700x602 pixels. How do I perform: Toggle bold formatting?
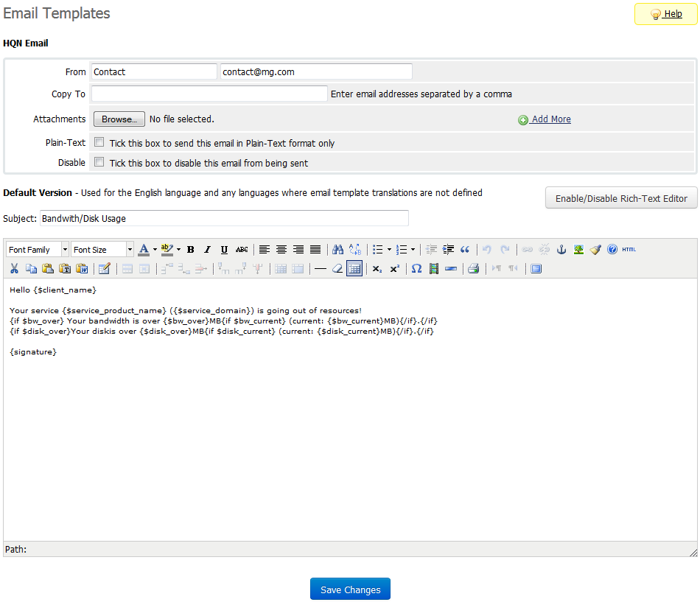pos(191,250)
